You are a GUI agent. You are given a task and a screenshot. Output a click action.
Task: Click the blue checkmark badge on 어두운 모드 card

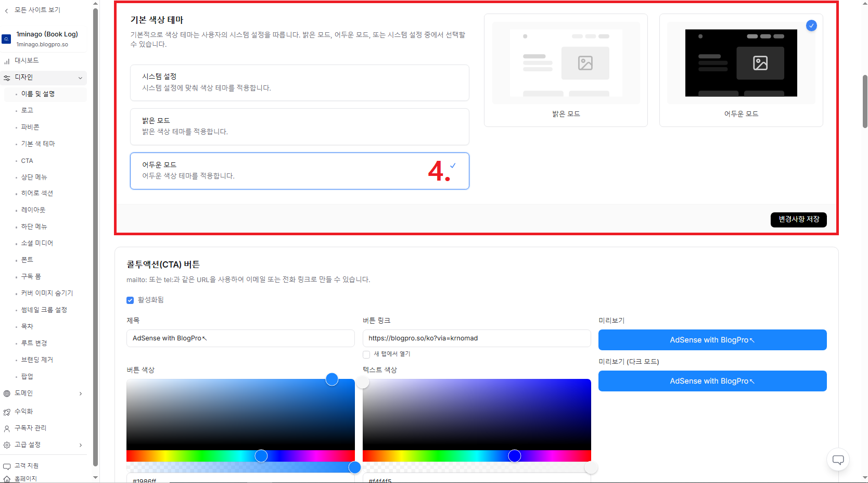[811, 26]
